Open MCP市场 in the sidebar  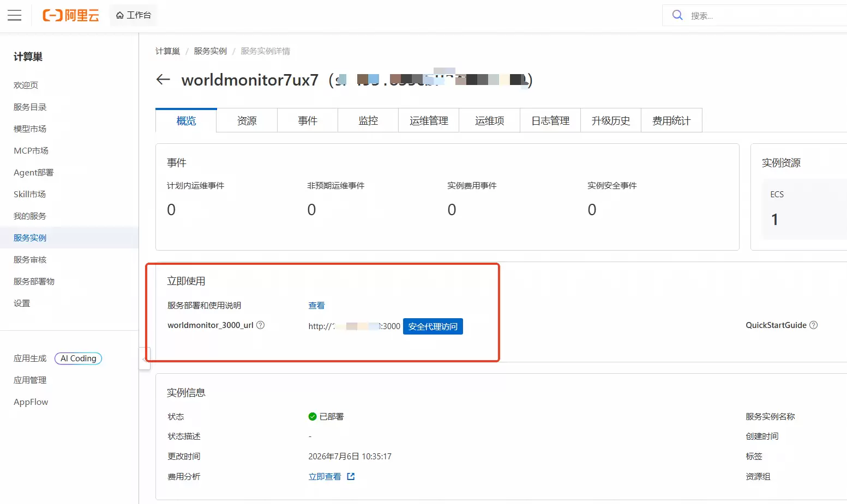tap(69, 150)
